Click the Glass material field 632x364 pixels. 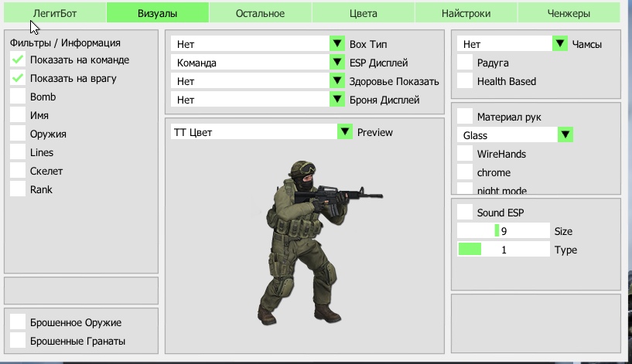pos(507,135)
